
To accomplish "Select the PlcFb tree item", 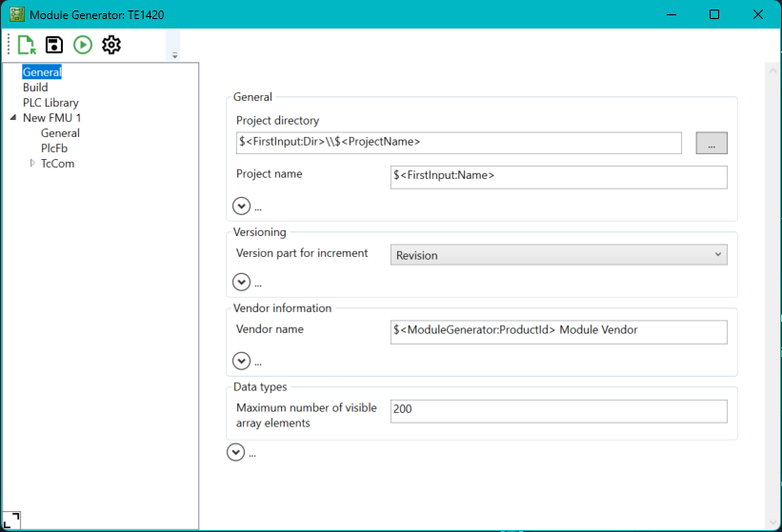I will [x=54, y=148].
